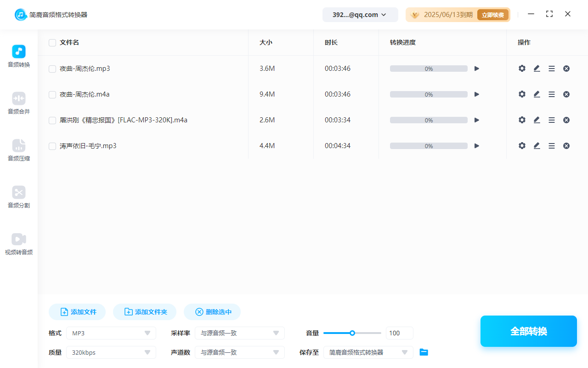This screenshot has width=588, height=368.
Task: Click the 时长 column header
Action: point(331,42)
